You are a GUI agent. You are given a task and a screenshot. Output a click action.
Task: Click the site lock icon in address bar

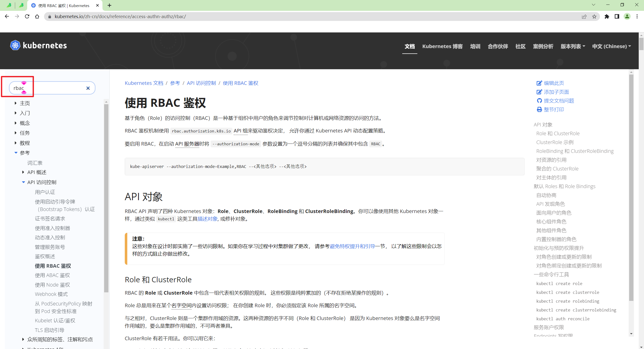50,16
